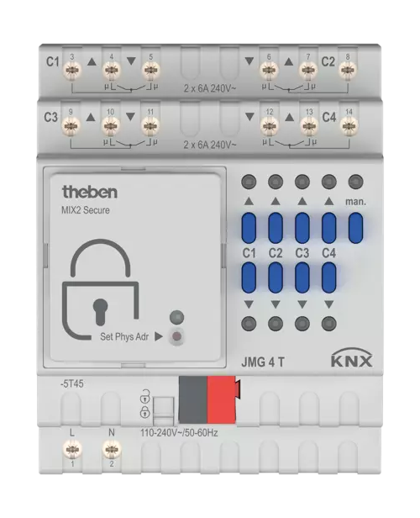Screen dimensions: 420x518
Task: Click screw terminal 11
Action: 150,125
